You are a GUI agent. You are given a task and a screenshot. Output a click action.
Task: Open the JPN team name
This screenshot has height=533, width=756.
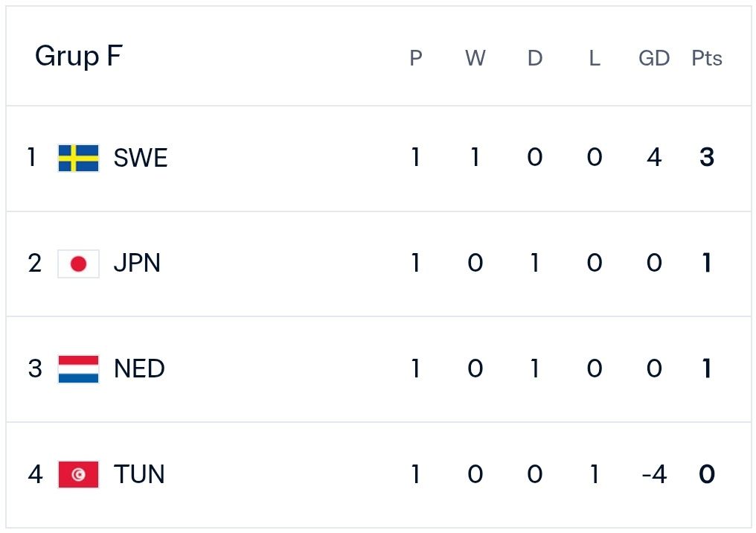pyautogui.click(x=137, y=264)
